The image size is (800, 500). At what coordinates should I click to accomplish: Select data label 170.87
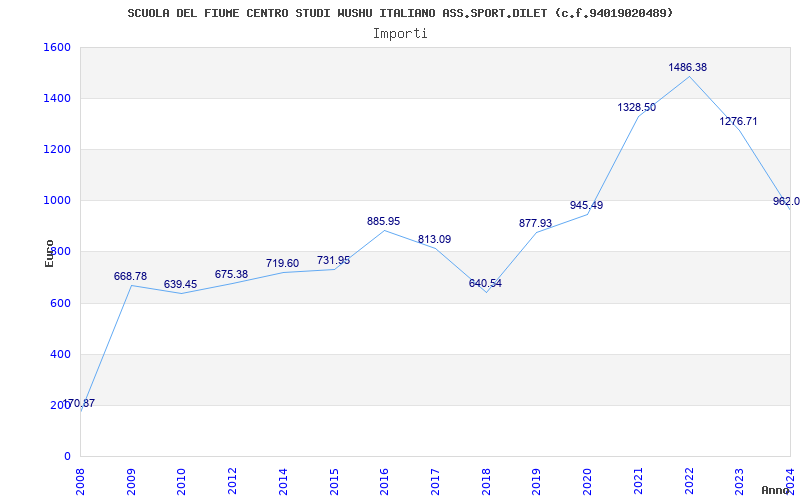tap(79, 403)
